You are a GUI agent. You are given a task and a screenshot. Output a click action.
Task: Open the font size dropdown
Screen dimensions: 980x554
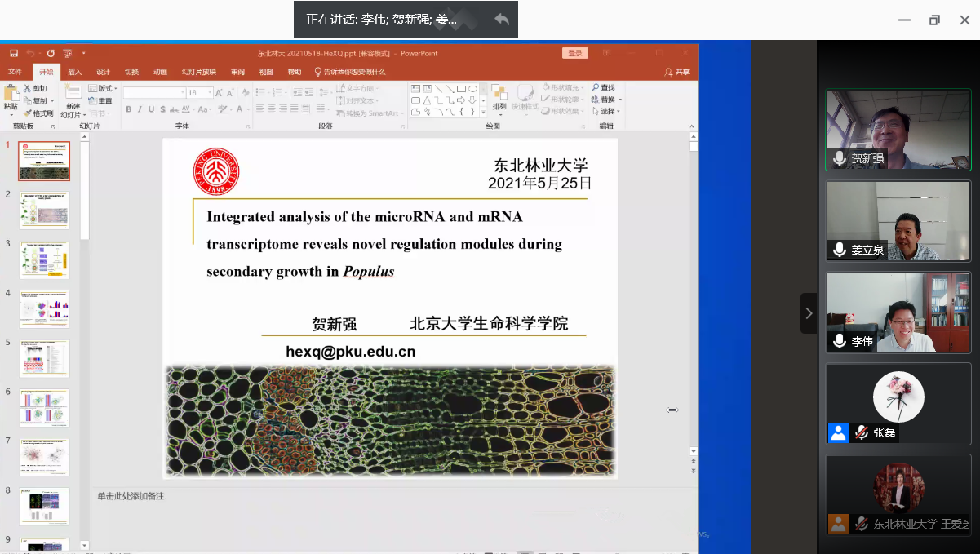pos(211,93)
